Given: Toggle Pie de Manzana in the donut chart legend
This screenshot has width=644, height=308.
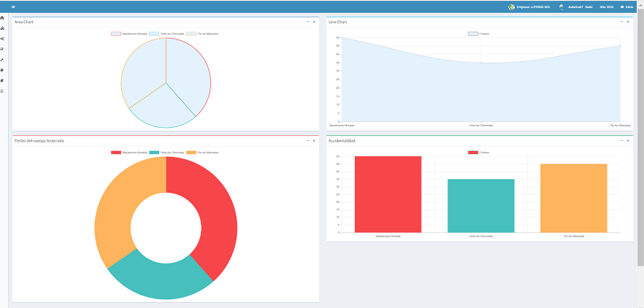Looking at the screenshot, I should pos(202,152).
